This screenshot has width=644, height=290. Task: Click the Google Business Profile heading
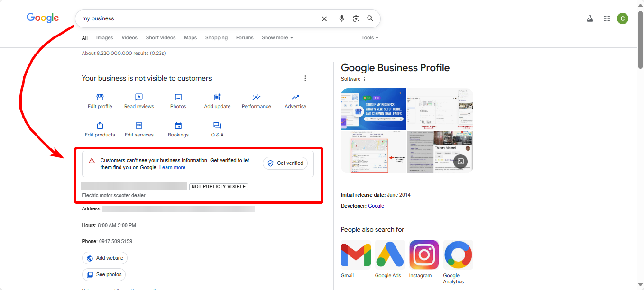pos(395,68)
